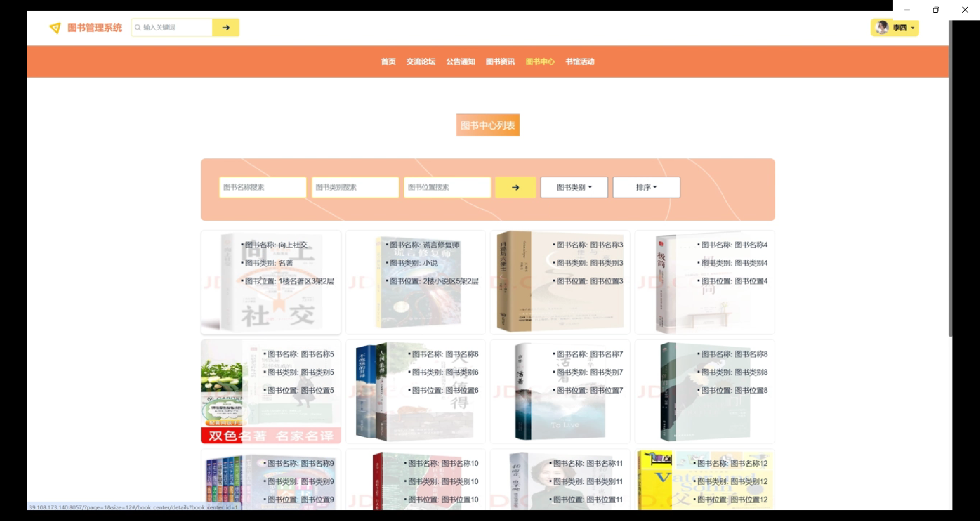Open the 书馆活动 nav item
This screenshot has width=980, height=521.
[580, 62]
